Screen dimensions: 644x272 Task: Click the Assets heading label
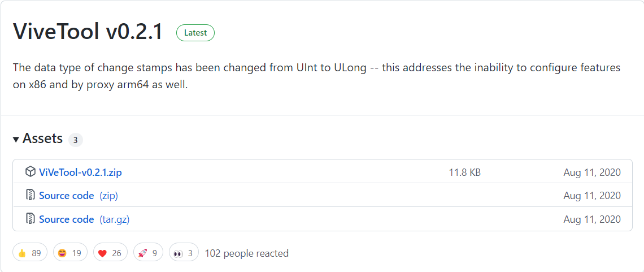point(42,139)
